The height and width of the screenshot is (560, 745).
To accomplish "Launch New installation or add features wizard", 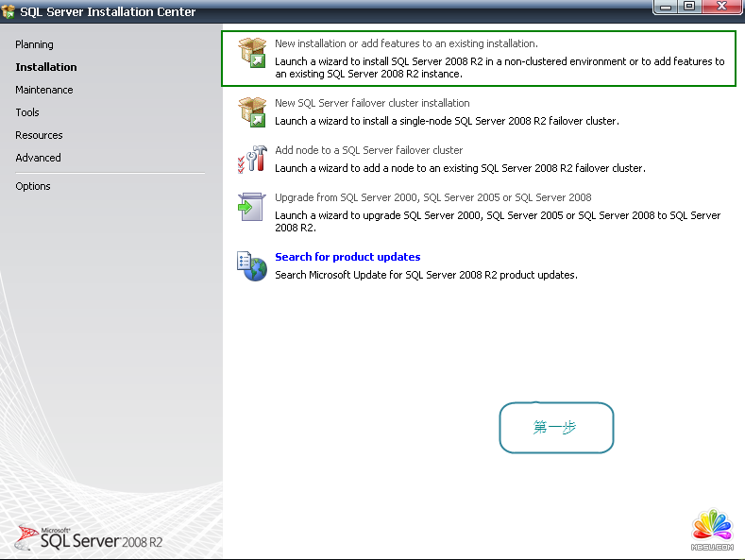I will tap(406, 43).
